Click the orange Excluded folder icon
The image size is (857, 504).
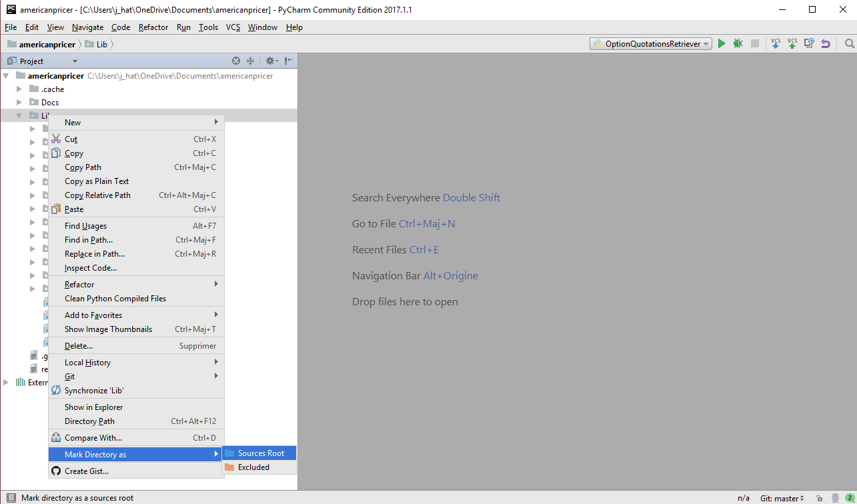[229, 467]
